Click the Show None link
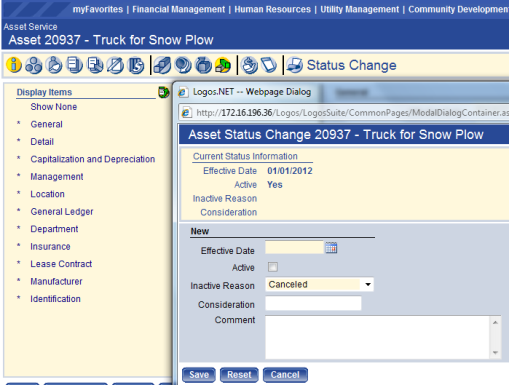Screen dimensions: 509x385 pos(54,107)
